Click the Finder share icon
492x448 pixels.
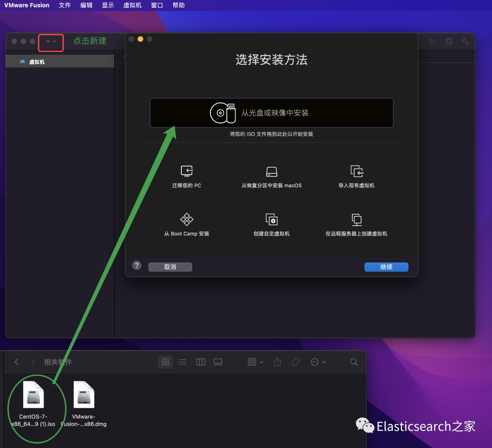click(277, 362)
